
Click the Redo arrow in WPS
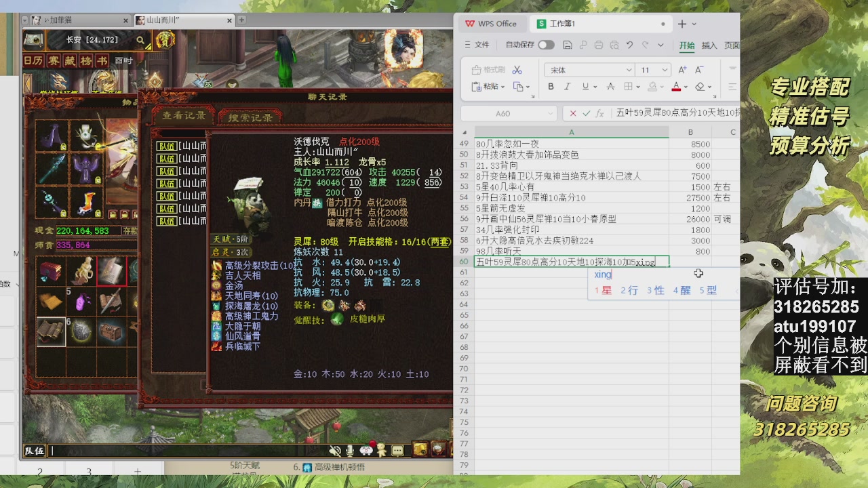click(644, 45)
